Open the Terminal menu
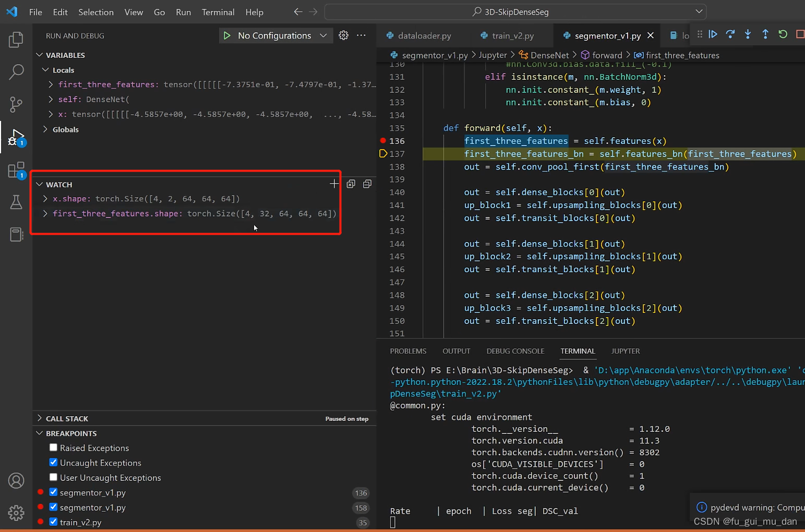805x532 pixels. (218, 12)
